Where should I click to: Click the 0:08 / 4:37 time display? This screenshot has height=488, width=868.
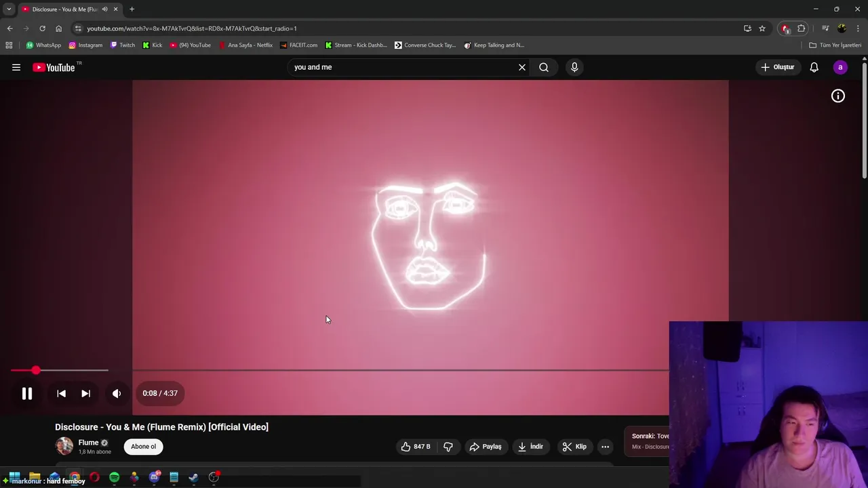point(160,393)
